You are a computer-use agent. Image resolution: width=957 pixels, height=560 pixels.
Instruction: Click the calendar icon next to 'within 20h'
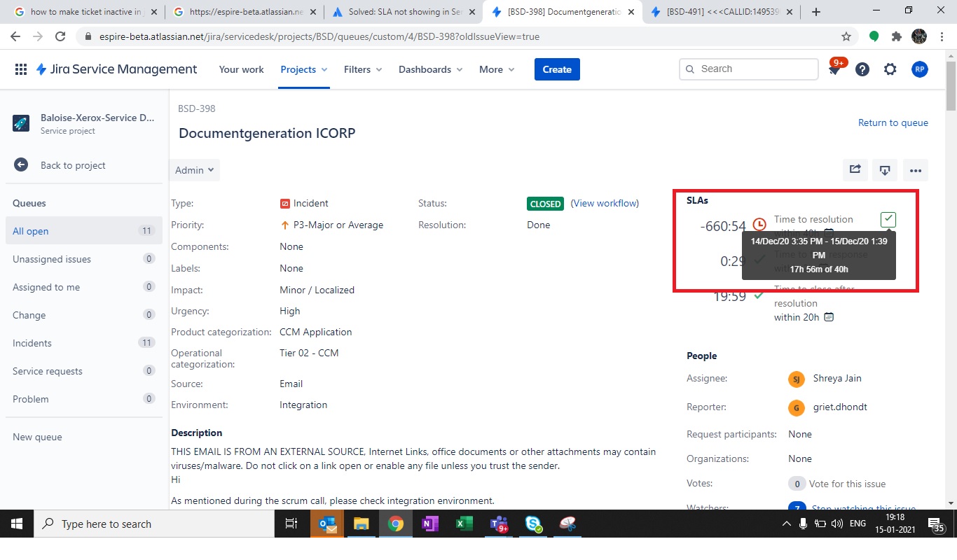pyautogui.click(x=829, y=317)
